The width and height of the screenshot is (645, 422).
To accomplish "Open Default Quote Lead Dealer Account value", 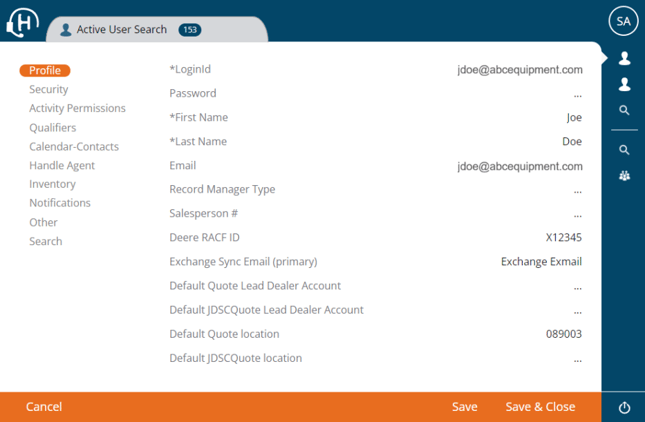I will point(578,286).
